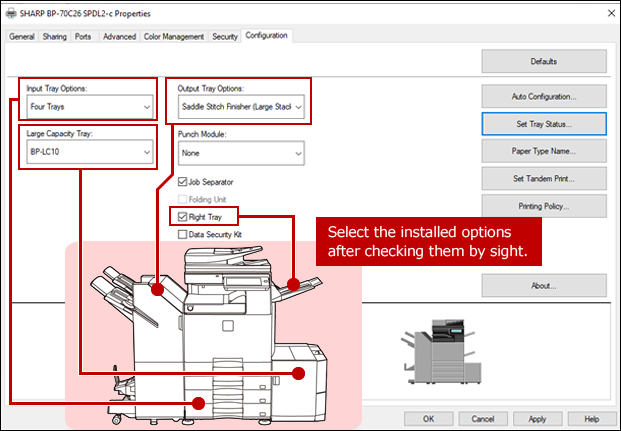Select the Security tab
The image size is (621, 431).
coord(225,37)
